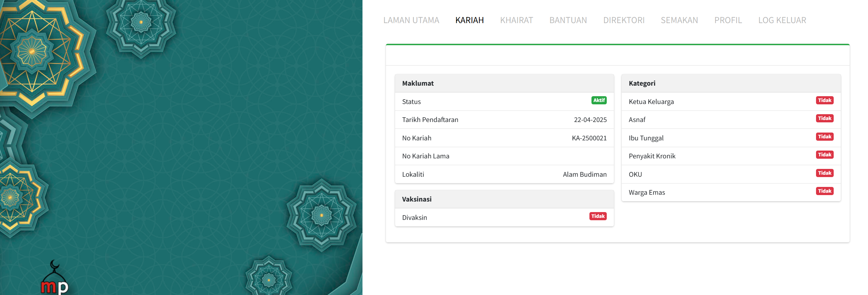This screenshot has height=295, width=868.
Task: Click the Tidak badge for Warga Emas
Action: click(825, 191)
